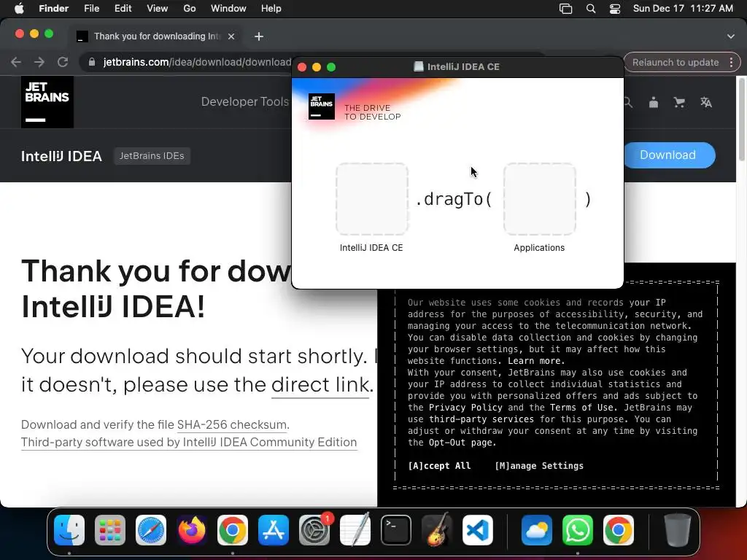Launch Firefox from the Dock
The image size is (747, 560).
[x=192, y=530]
